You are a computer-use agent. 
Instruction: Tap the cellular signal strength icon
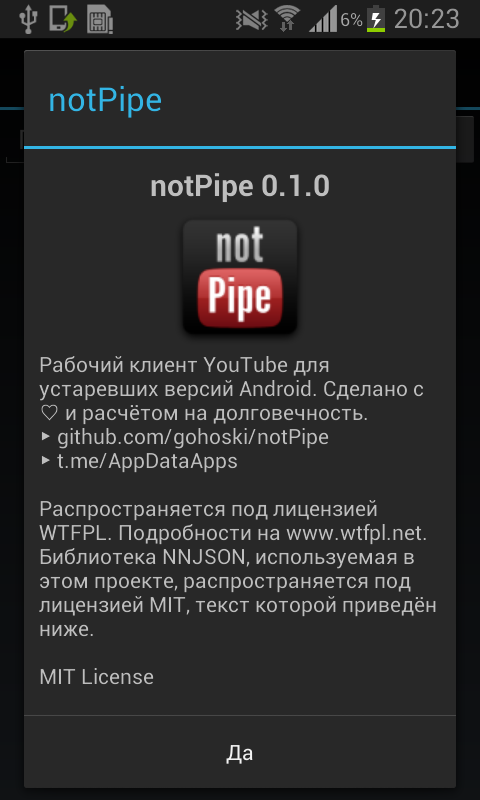click(x=323, y=19)
